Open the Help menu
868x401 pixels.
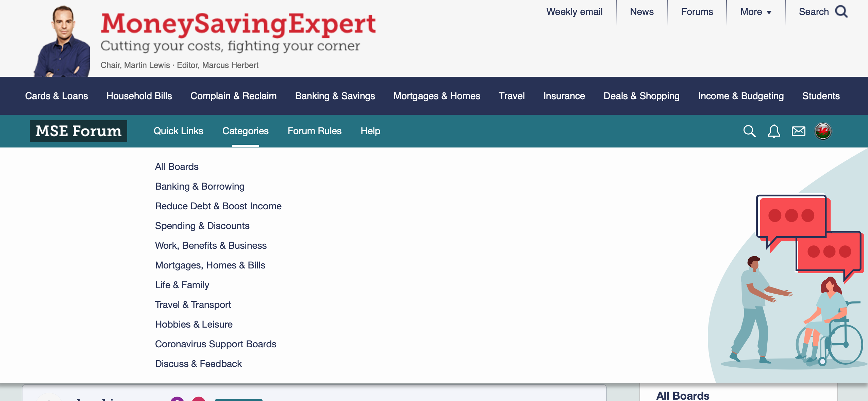click(x=370, y=131)
